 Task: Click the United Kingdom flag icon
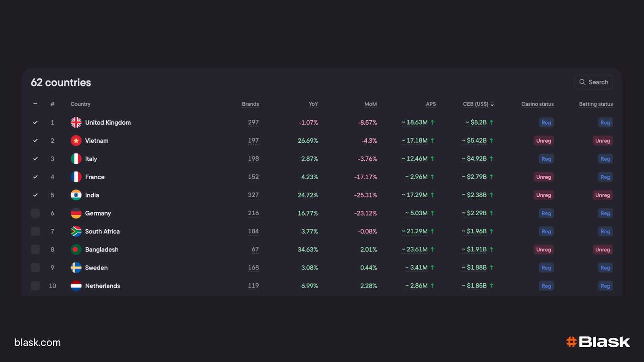[x=76, y=122]
